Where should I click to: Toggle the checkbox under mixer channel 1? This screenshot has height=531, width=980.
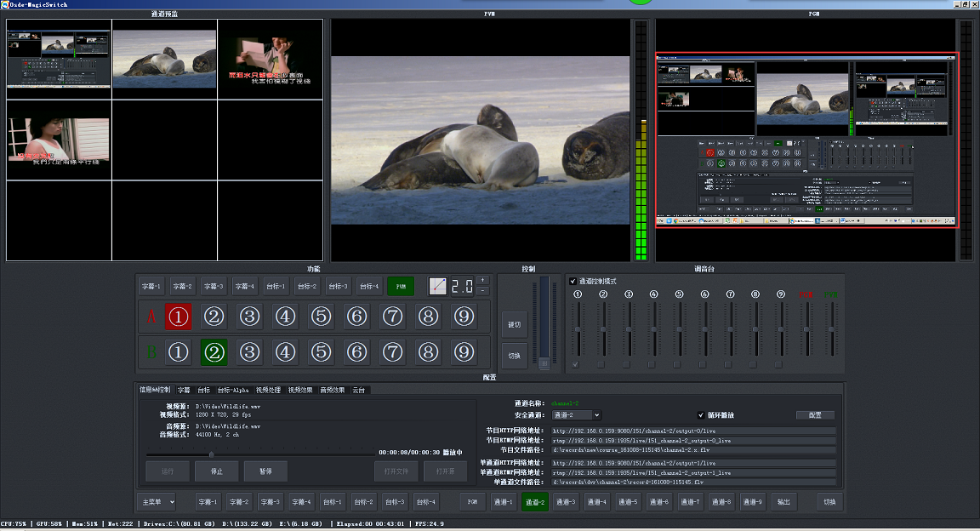click(576, 364)
